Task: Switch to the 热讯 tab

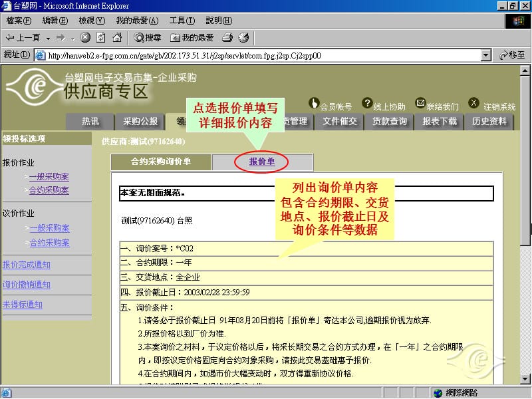Action: (90, 122)
